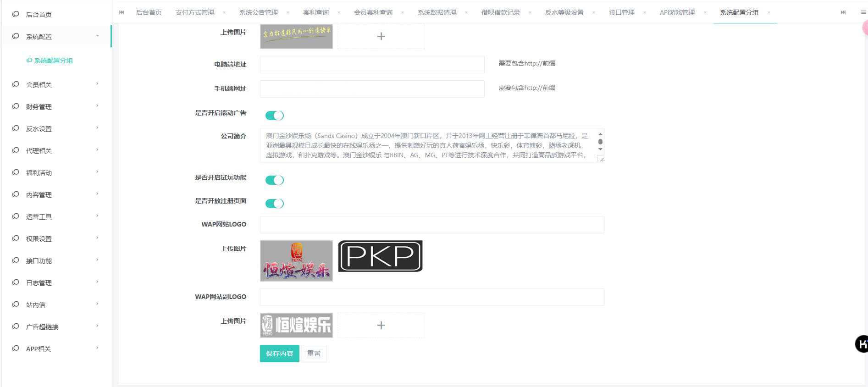Add image with plus box beside the yellow calligraphy banner
Screen dimensions: 868x387
[381, 36]
